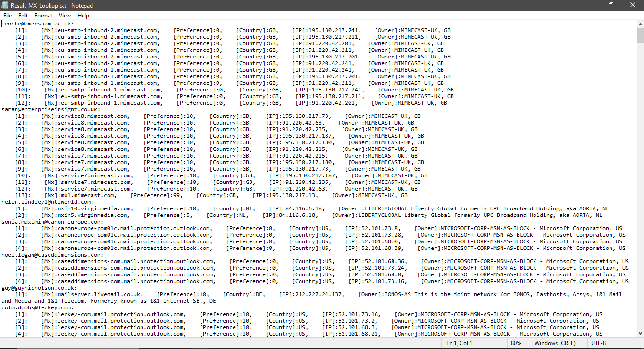
Task: Click '[Country]:DE' text
Action: tap(243, 294)
